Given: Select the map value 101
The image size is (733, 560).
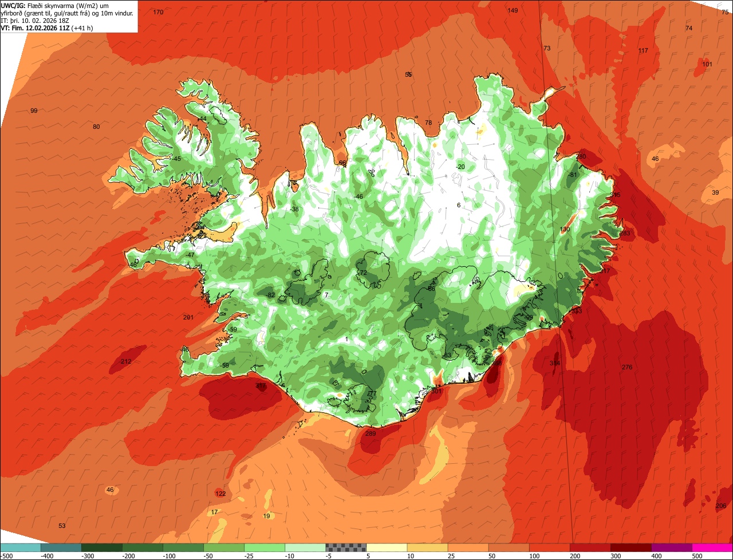Looking at the screenshot, I should click(x=708, y=64).
